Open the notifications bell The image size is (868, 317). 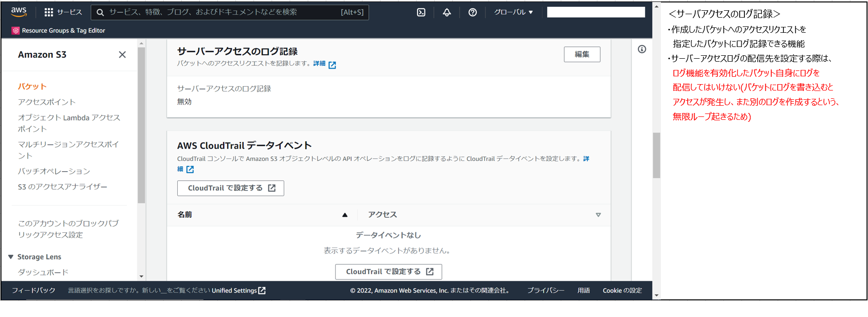[x=447, y=12]
